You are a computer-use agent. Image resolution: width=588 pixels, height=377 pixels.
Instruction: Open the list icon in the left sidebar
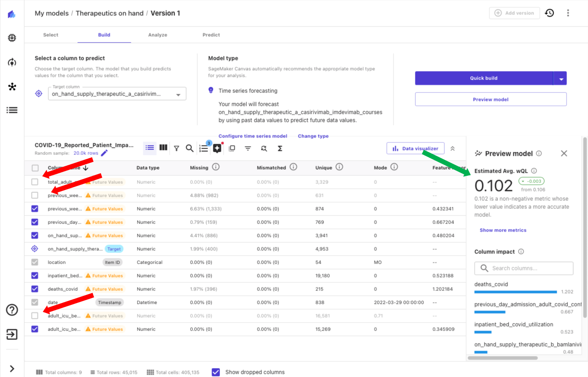(12, 110)
